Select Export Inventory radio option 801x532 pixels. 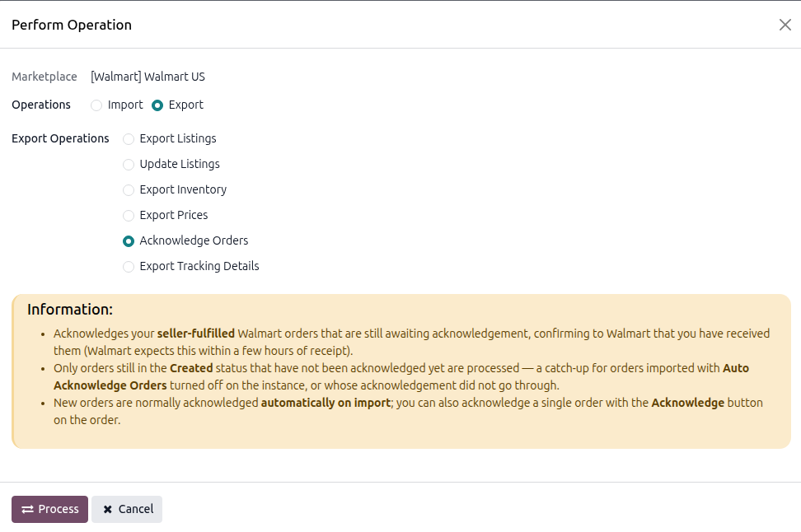point(129,190)
